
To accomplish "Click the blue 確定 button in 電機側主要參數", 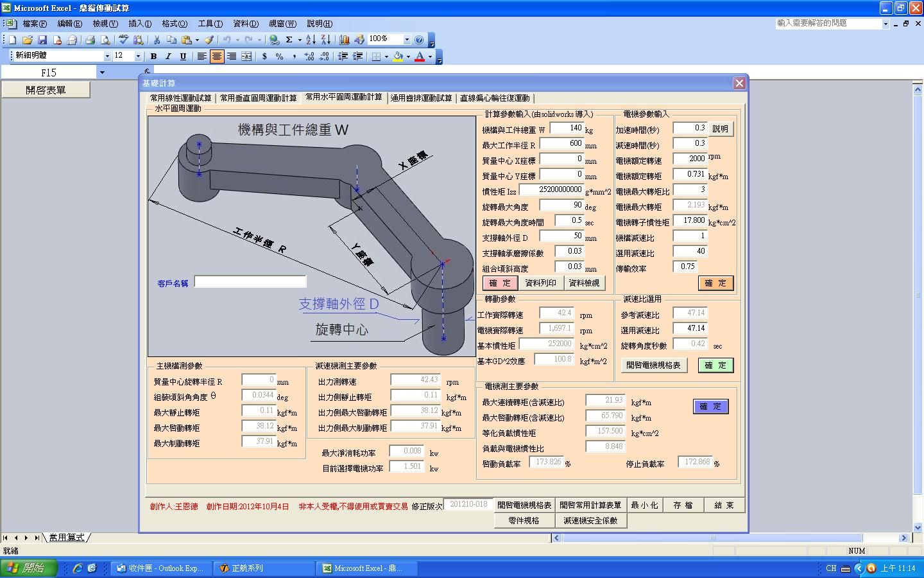I will [711, 407].
